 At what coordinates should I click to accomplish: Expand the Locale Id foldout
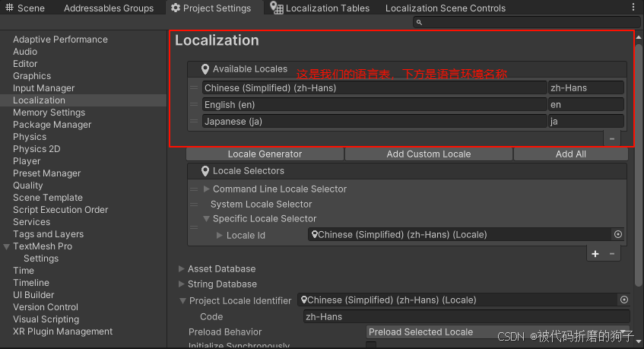(x=219, y=235)
